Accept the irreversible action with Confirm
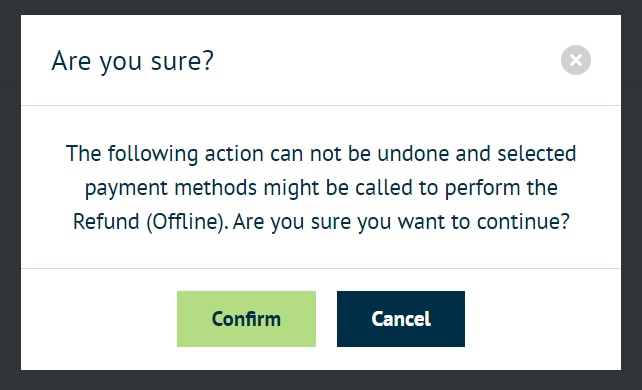642x390 pixels. [246, 319]
